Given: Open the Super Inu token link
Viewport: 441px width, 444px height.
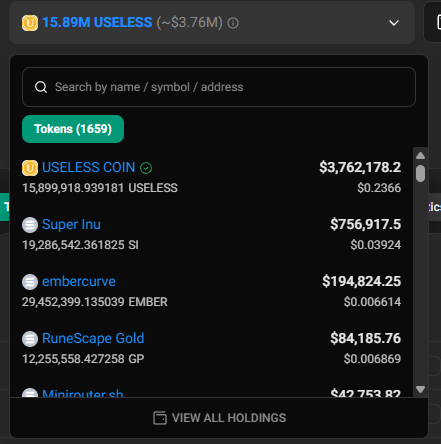Looking at the screenshot, I should [71, 224].
